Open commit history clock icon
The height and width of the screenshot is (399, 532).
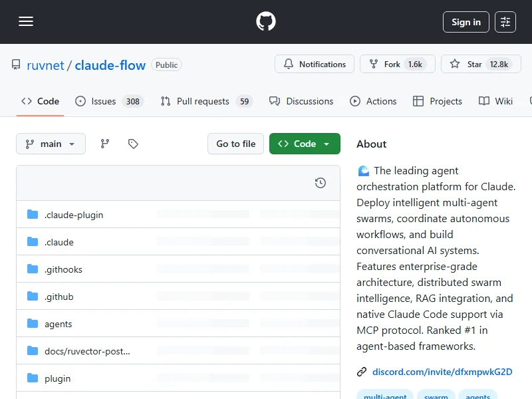321,183
